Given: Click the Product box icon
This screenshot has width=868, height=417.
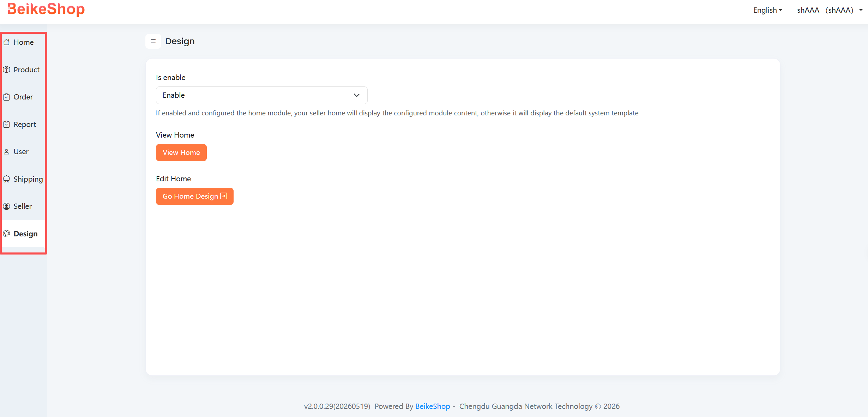Looking at the screenshot, I should click(x=6, y=70).
